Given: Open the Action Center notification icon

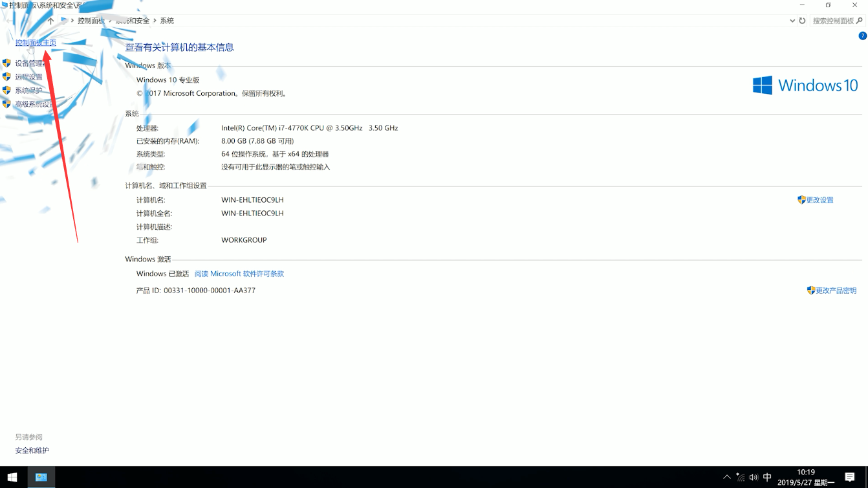Looking at the screenshot, I should click(x=850, y=478).
